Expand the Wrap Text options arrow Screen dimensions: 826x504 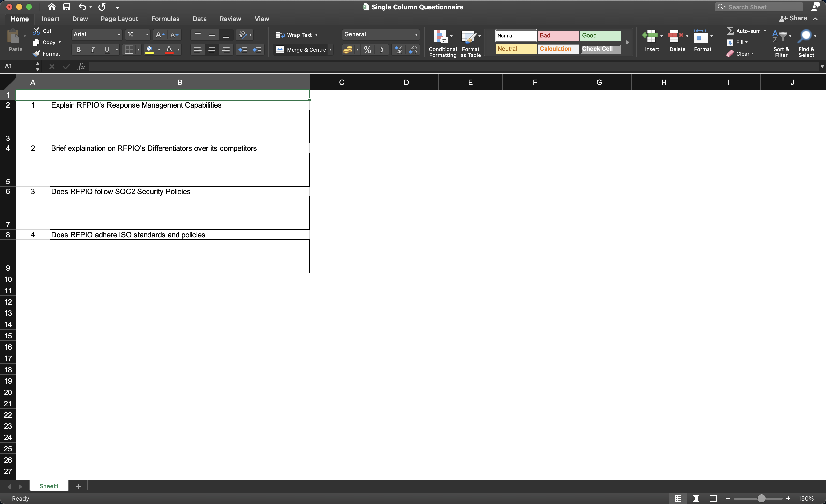tap(316, 35)
